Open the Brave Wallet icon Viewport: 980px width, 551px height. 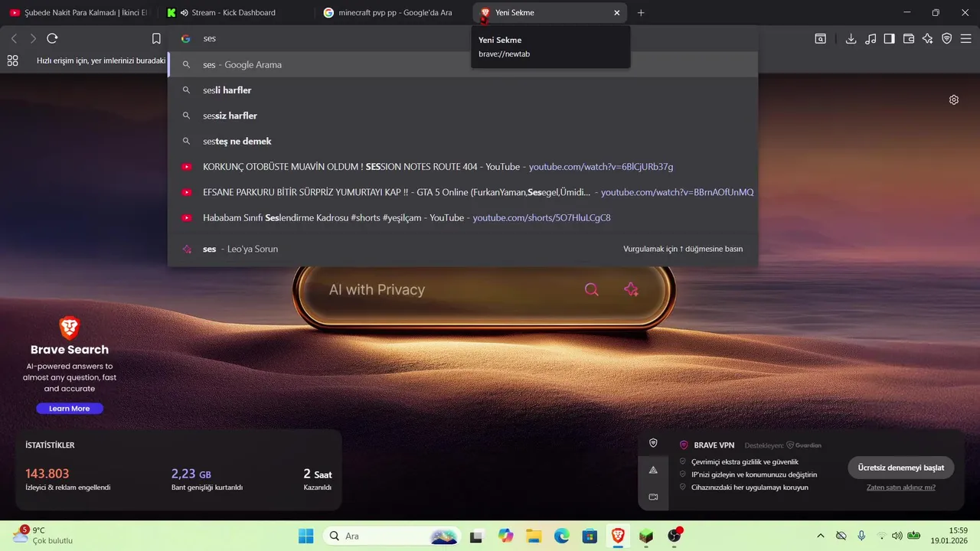point(909,38)
